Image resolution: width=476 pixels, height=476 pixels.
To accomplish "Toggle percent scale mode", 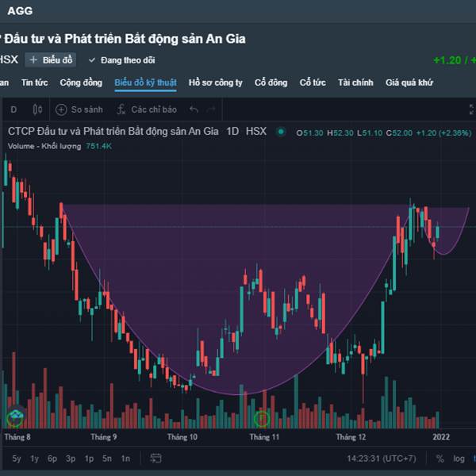I will [x=440, y=459].
